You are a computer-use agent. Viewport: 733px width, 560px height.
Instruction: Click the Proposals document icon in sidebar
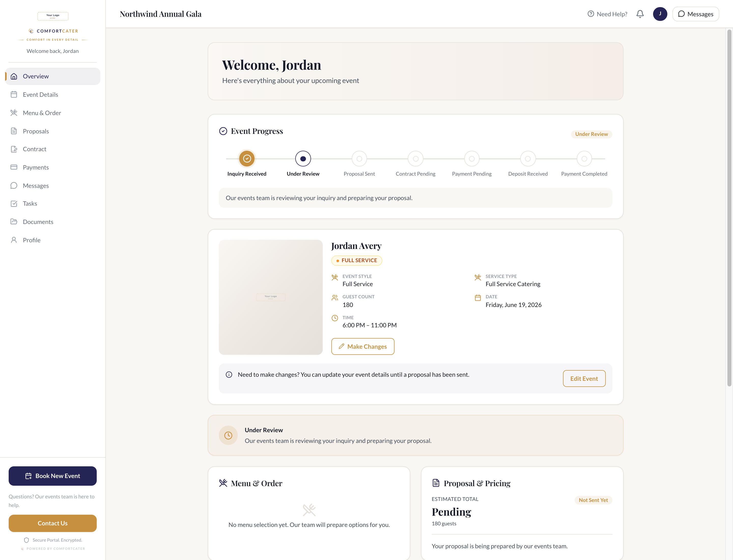click(14, 131)
